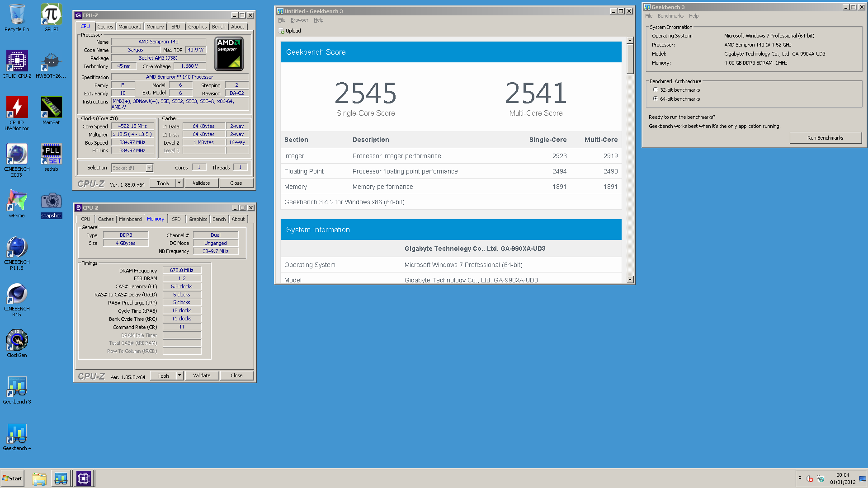Viewport: 868px width, 488px height.
Task: Open File menu in Untitled Geekbench window
Action: point(282,20)
